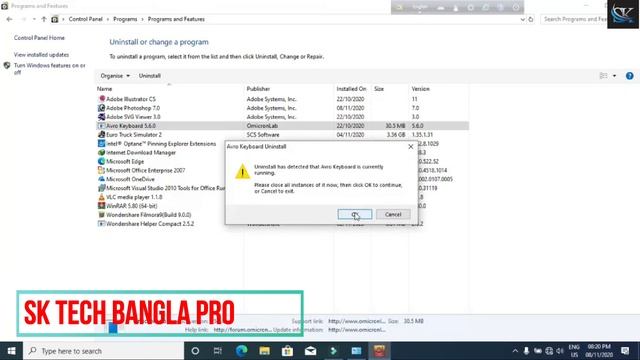Open Microsoft Store from taskbar
The height and width of the screenshot is (360, 640).
[x=287, y=351]
